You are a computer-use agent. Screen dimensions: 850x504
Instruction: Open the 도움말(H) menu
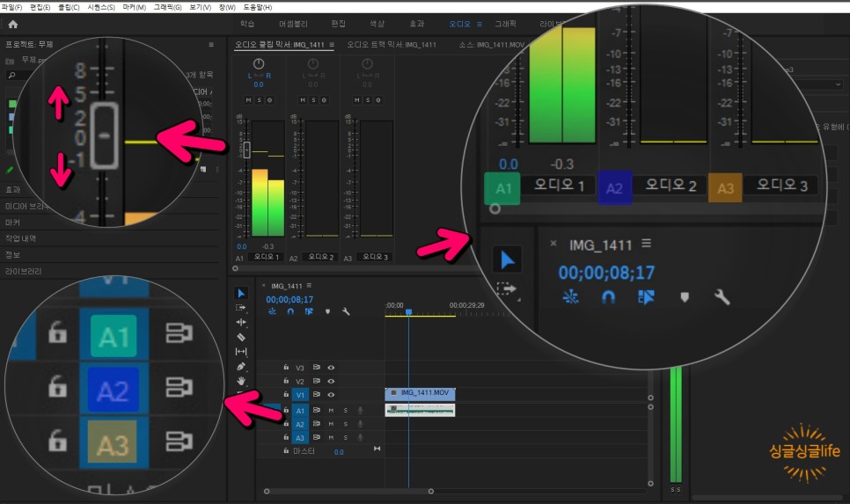[x=258, y=7]
